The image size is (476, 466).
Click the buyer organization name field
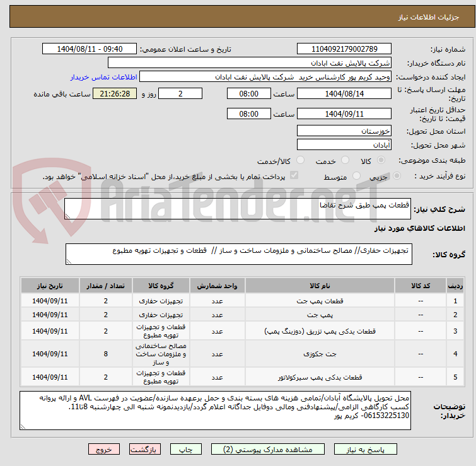coord(250,63)
